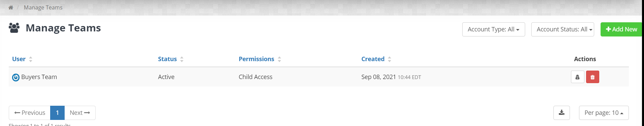Click the Manage Teams group icon
This screenshot has width=644, height=126.
click(14, 28)
